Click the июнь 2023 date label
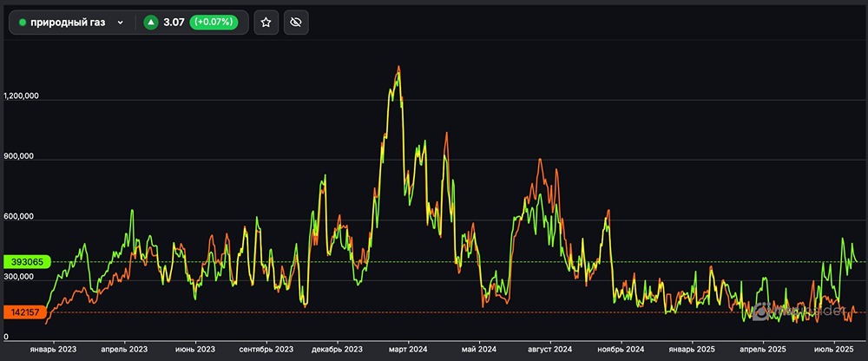The image size is (868, 361). [194, 350]
